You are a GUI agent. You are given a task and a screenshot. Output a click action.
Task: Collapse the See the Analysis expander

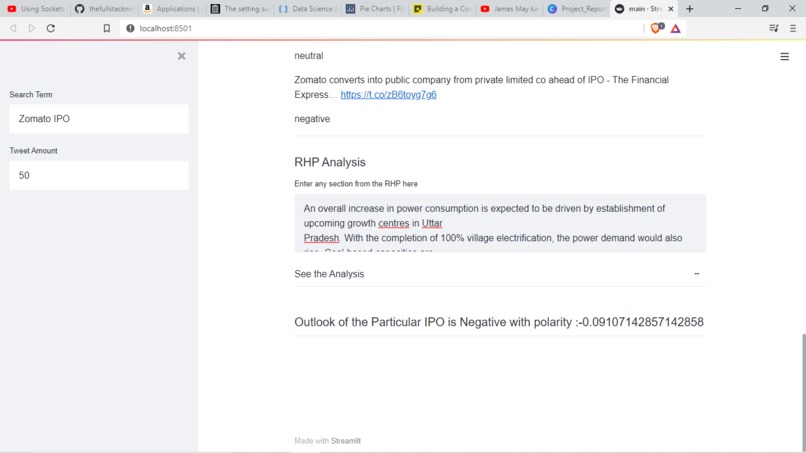pyautogui.click(x=500, y=274)
